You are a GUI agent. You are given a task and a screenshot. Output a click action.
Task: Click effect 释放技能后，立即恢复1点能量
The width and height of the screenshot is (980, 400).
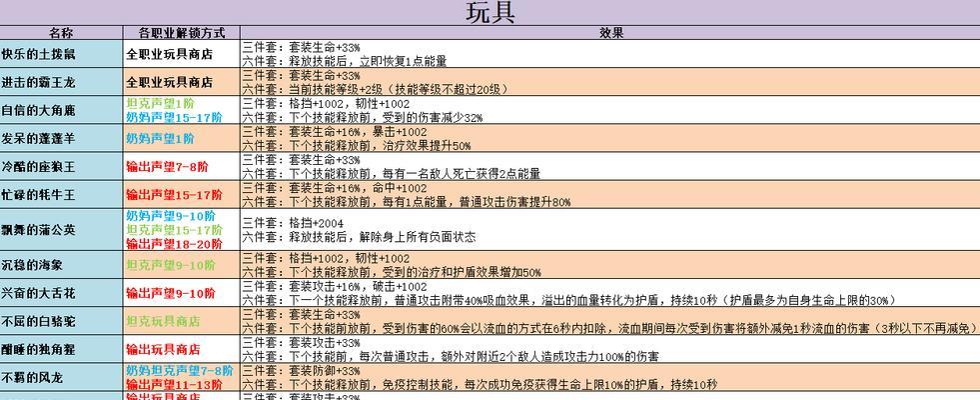pos(345,61)
